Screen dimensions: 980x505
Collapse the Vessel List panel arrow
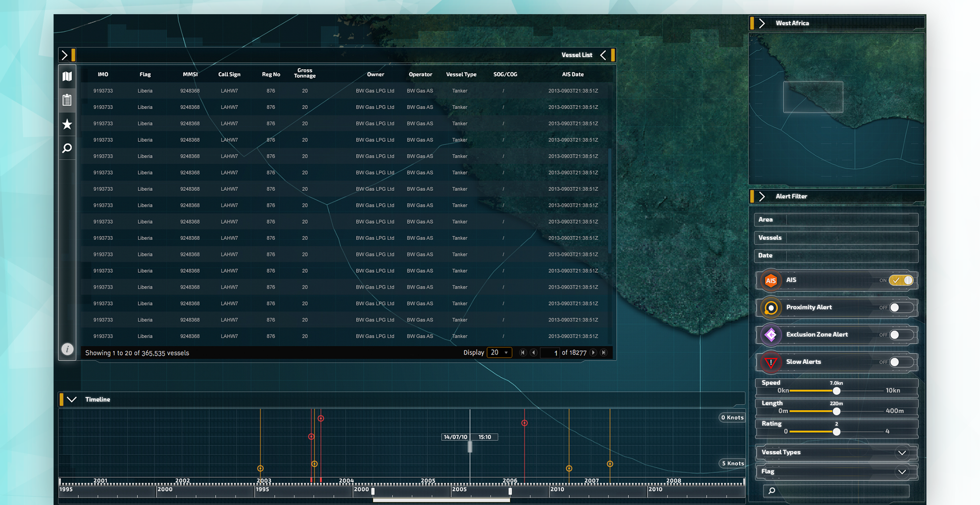point(603,55)
